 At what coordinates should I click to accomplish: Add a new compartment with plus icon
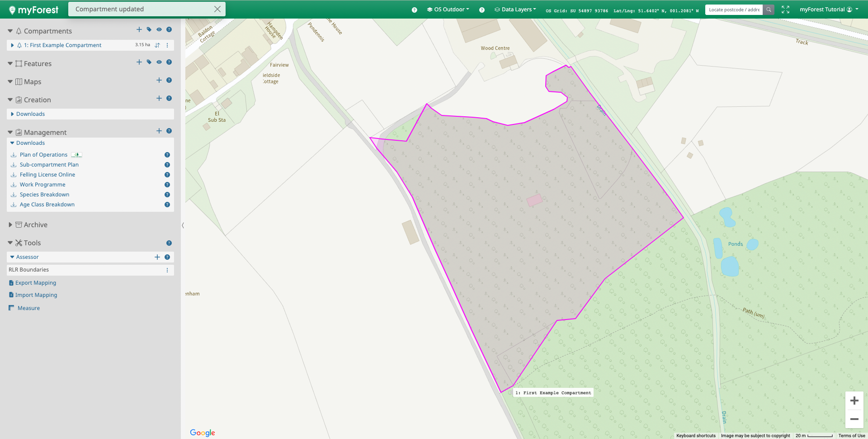pos(139,30)
